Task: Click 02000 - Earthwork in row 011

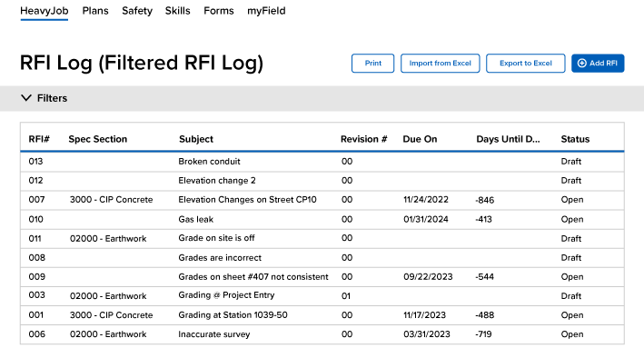Action: pos(108,239)
